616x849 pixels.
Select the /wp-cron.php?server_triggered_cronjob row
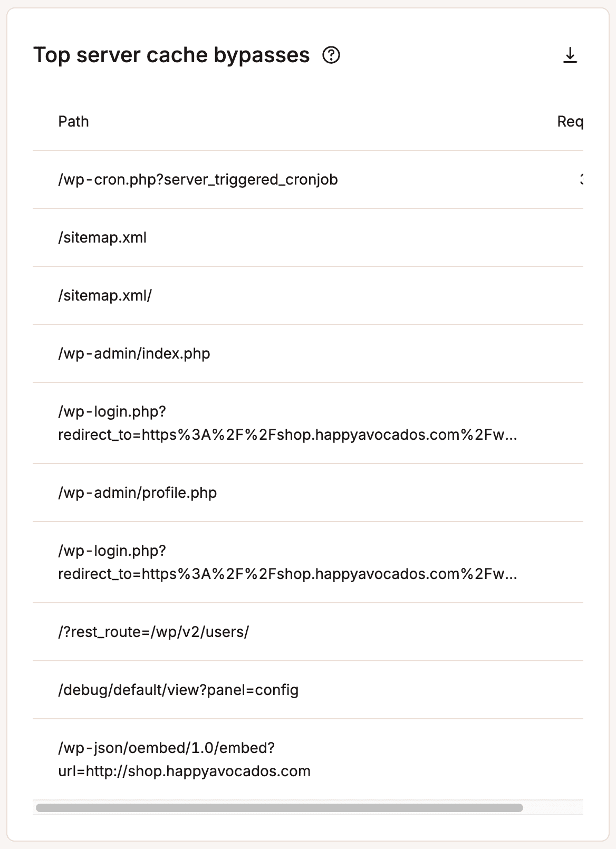(198, 179)
